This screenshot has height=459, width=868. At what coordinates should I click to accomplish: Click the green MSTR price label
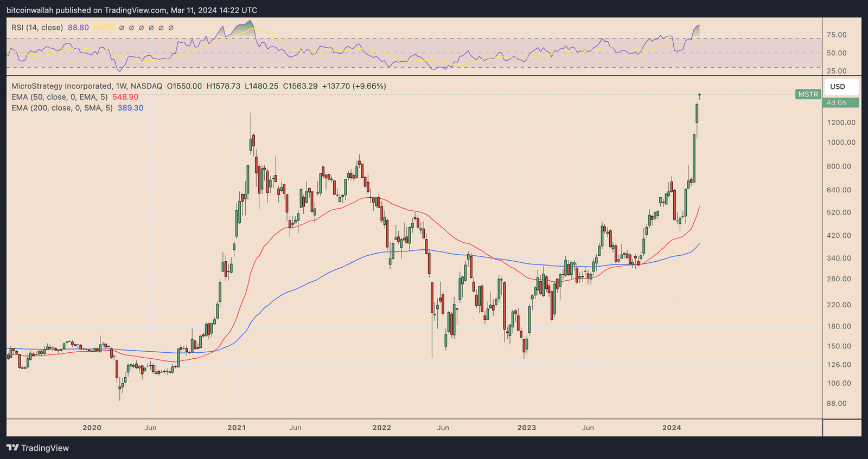[x=808, y=94]
